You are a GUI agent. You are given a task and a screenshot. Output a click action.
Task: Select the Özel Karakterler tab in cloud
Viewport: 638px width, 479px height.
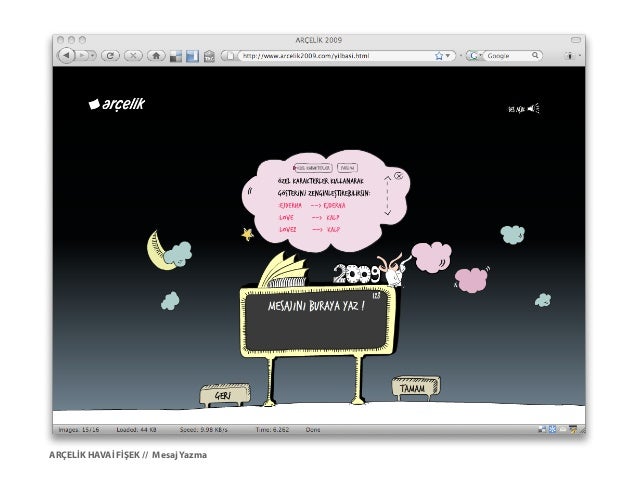312,168
